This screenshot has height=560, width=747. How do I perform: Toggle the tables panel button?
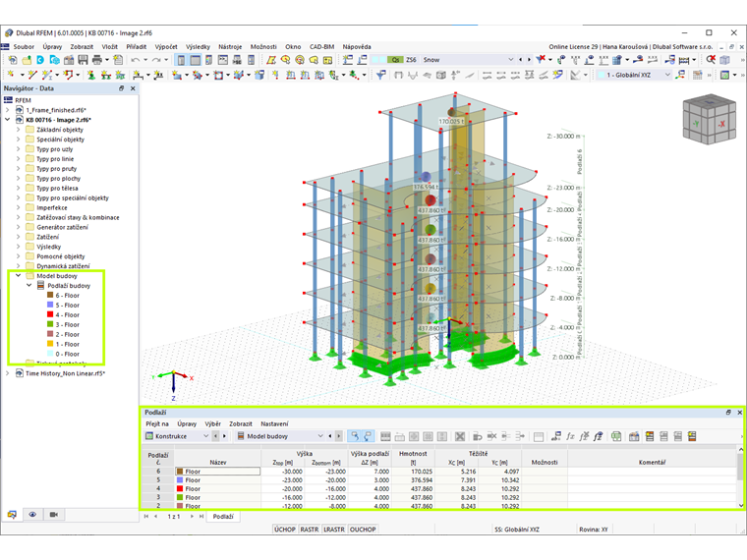point(196,60)
